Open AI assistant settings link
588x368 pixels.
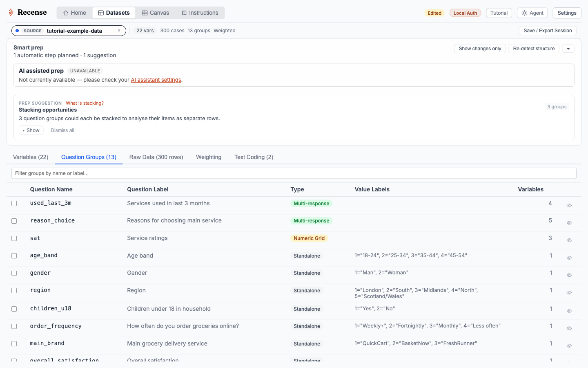point(156,80)
